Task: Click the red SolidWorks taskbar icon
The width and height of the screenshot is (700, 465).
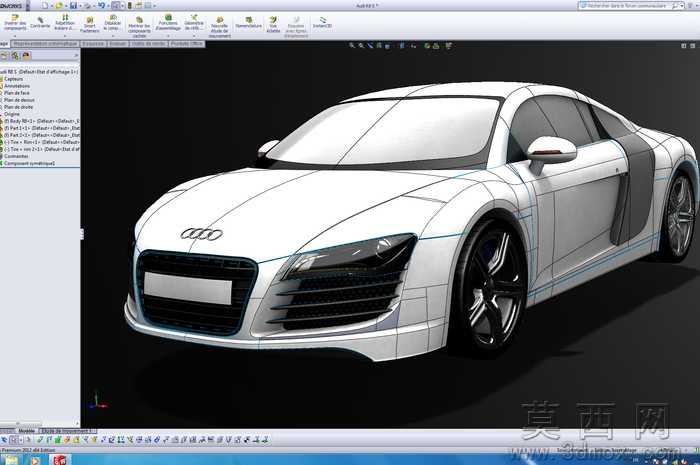Action: pyautogui.click(x=60, y=460)
